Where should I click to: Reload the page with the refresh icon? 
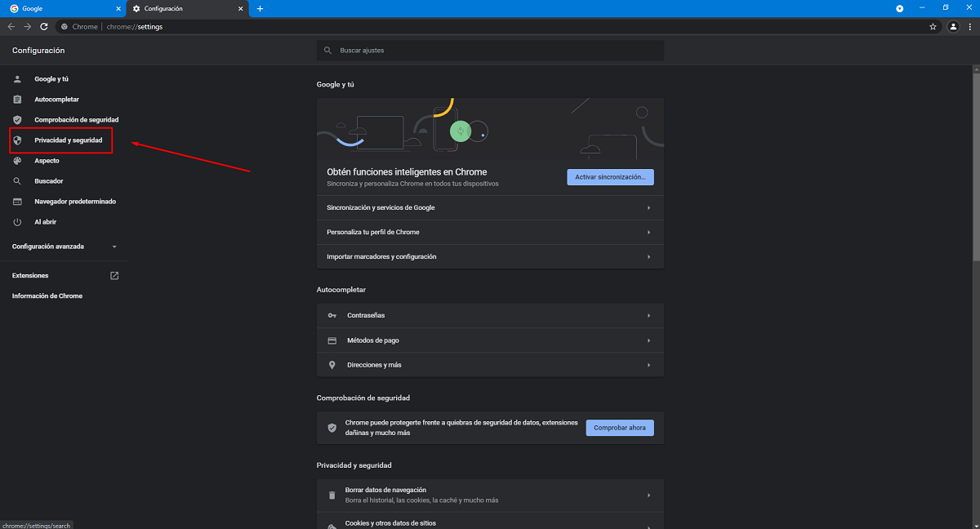44,27
